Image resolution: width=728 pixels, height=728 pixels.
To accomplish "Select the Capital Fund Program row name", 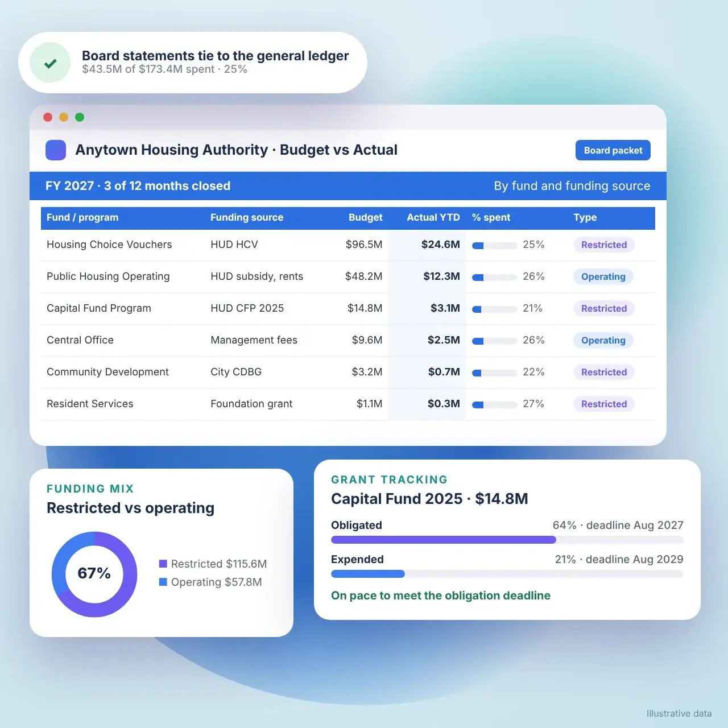I will 99,308.
